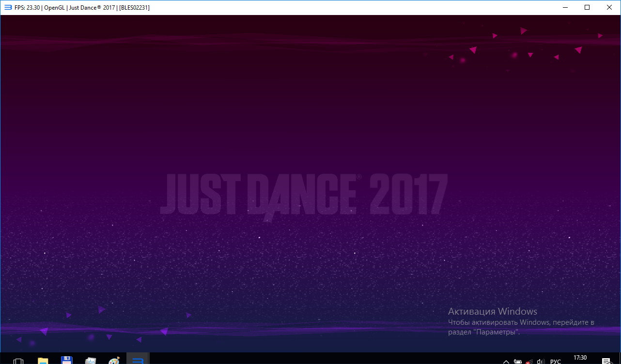Image resolution: width=621 pixels, height=364 pixels.
Task: Switch input language via РУС indicator
Action: point(555,361)
